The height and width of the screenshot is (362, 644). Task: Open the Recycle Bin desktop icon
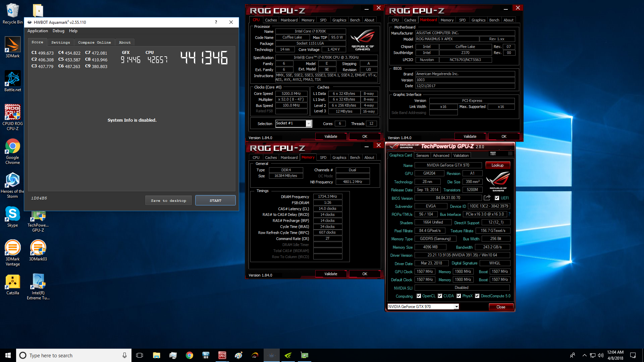point(12,13)
